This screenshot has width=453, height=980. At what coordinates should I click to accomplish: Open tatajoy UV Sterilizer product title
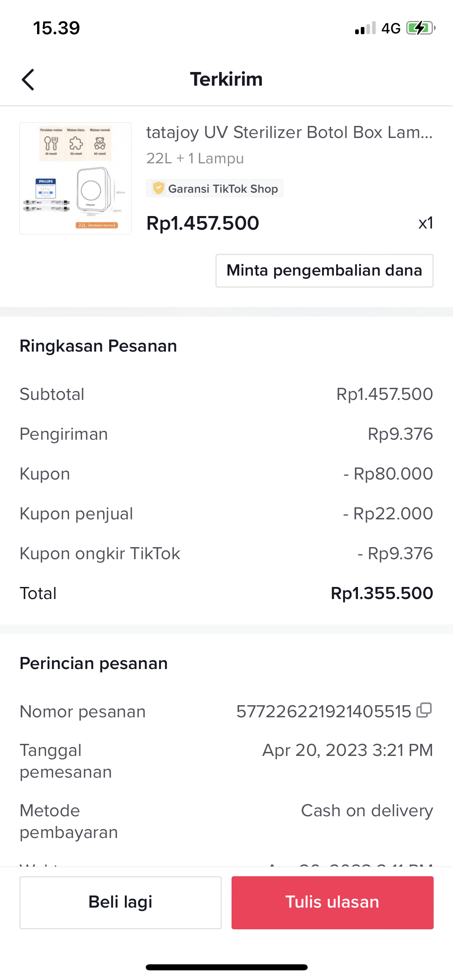coord(289,132)
